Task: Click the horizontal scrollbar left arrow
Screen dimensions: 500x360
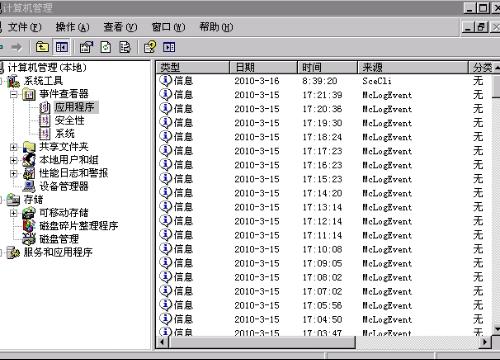Action: 162,342
